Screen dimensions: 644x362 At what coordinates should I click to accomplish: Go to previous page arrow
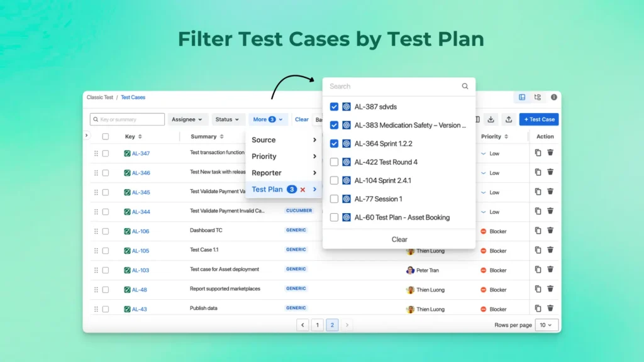tap(303, 325)
